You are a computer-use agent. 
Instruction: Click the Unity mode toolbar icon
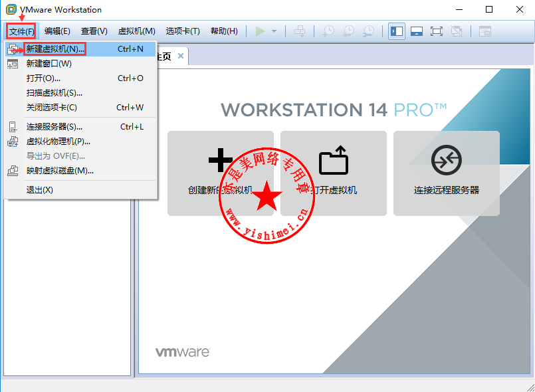457,31
